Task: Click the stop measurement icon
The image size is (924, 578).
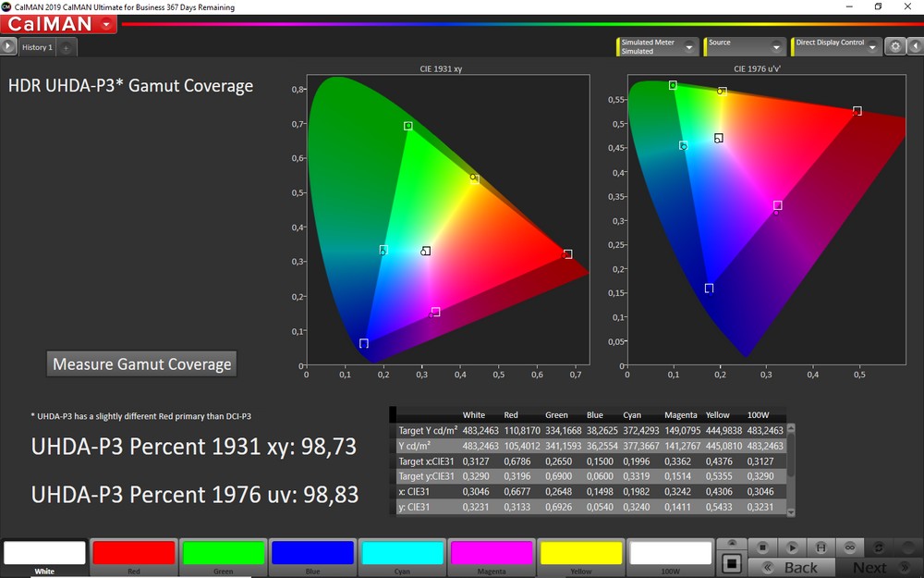Action: click(x=760, y=547)
